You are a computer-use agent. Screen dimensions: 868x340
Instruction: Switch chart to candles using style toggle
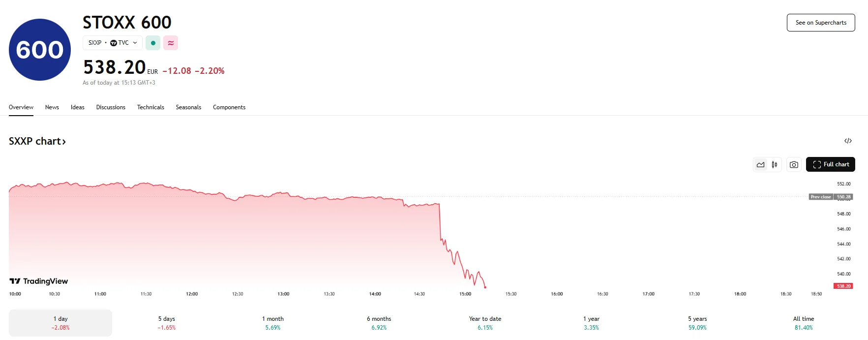tap(774, 164)
